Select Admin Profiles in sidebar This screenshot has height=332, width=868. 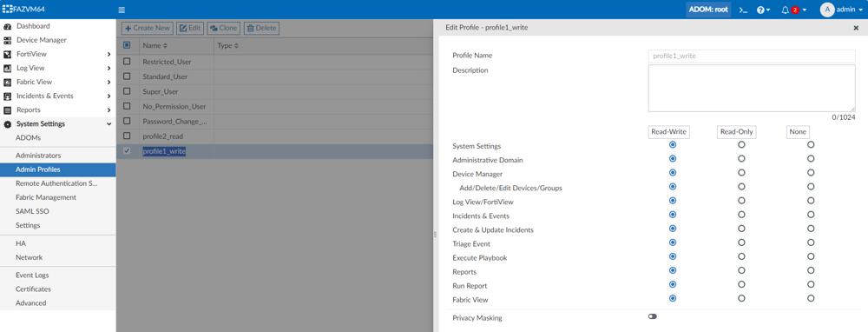57,169
